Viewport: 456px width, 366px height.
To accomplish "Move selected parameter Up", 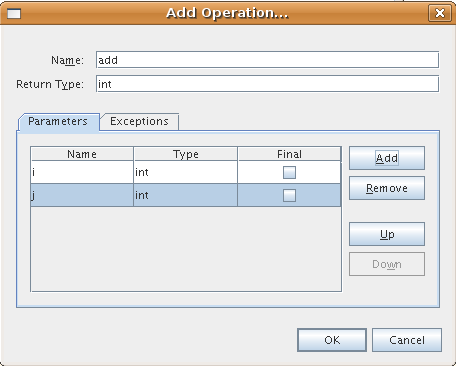I will tap(387, 234).
